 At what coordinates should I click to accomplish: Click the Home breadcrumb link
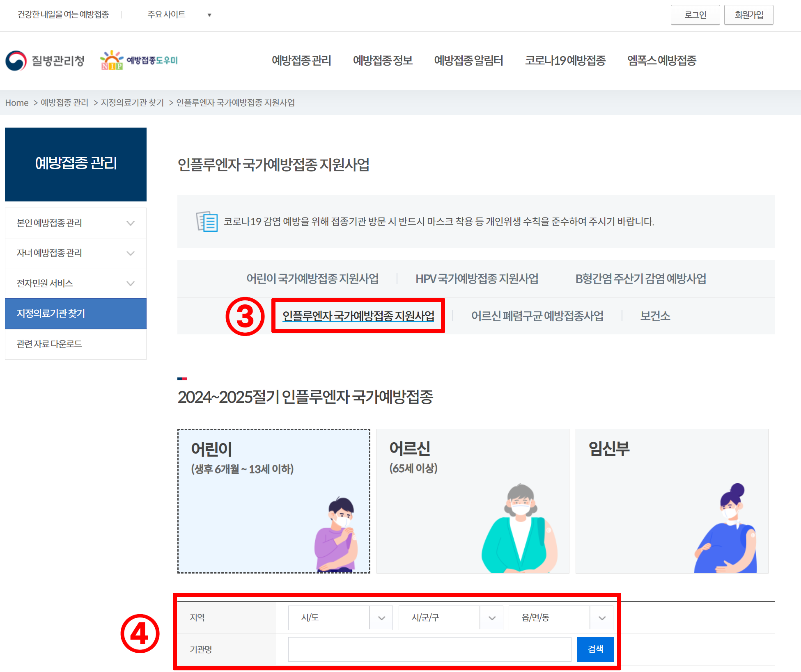[16, 103]
